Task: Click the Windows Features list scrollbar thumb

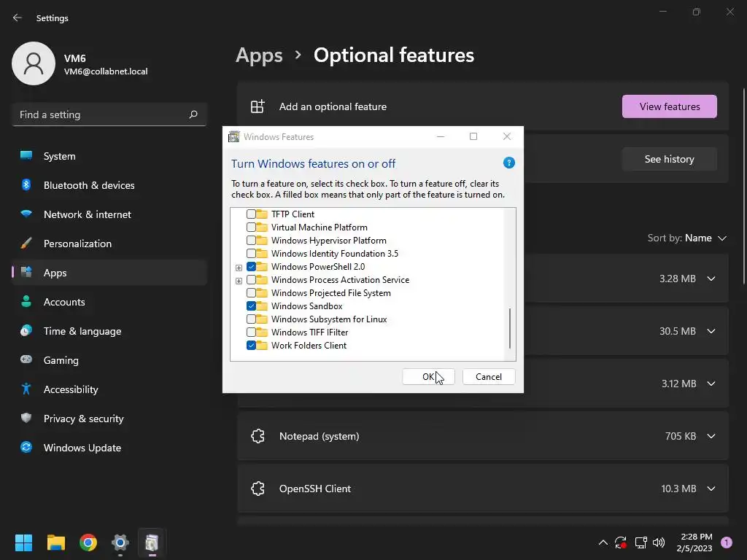Action: click(x=510, y=328)
